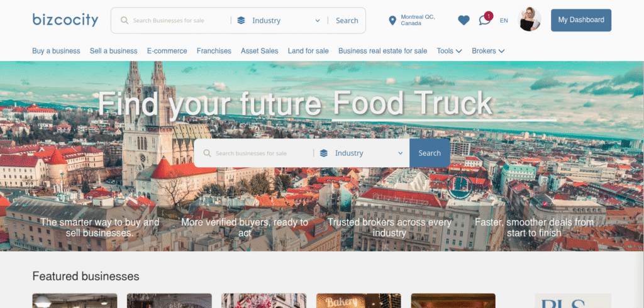Click layers icon in hero Industry selector
The image size is (644, 308).
(324, 153)
